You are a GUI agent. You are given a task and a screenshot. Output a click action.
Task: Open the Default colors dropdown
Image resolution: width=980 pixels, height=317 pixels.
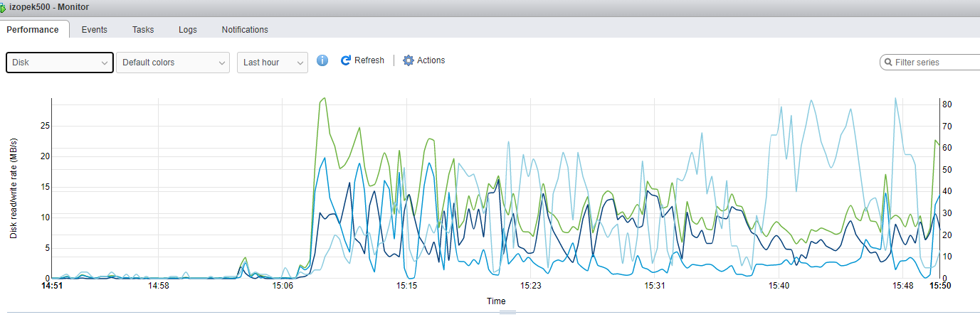[173, 63]
